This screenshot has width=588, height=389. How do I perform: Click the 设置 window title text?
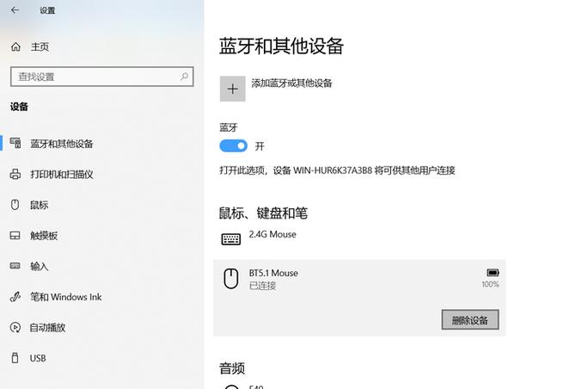pyautogui.click(x=47, y=10)
